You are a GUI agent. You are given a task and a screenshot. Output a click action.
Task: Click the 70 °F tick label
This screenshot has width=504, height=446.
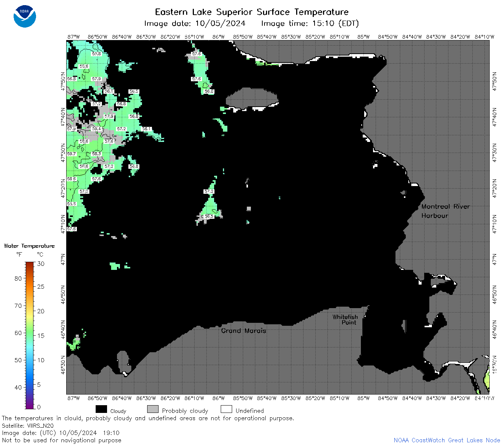pyautogui.click(x=18, y=306)
